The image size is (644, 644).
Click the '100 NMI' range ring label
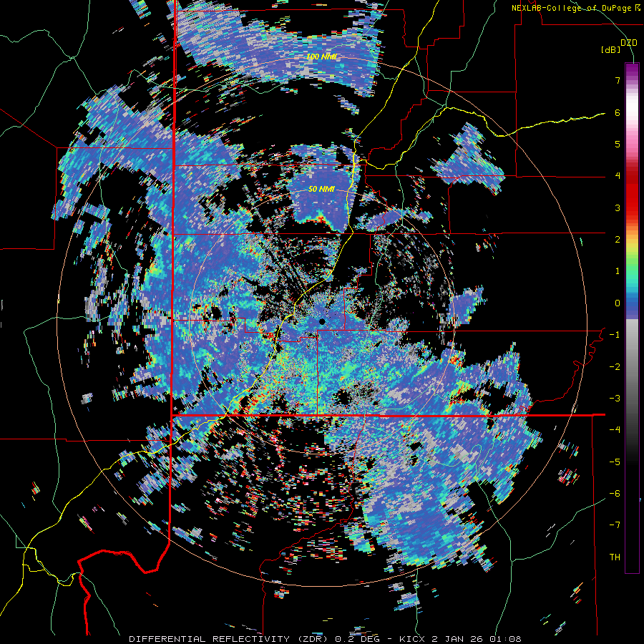321,57
